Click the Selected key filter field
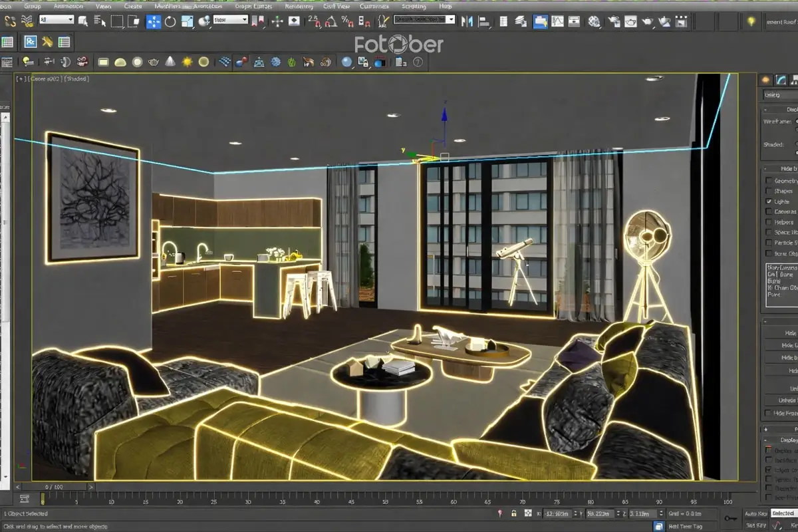Screen dimensions: 798x532 (783, 514)
